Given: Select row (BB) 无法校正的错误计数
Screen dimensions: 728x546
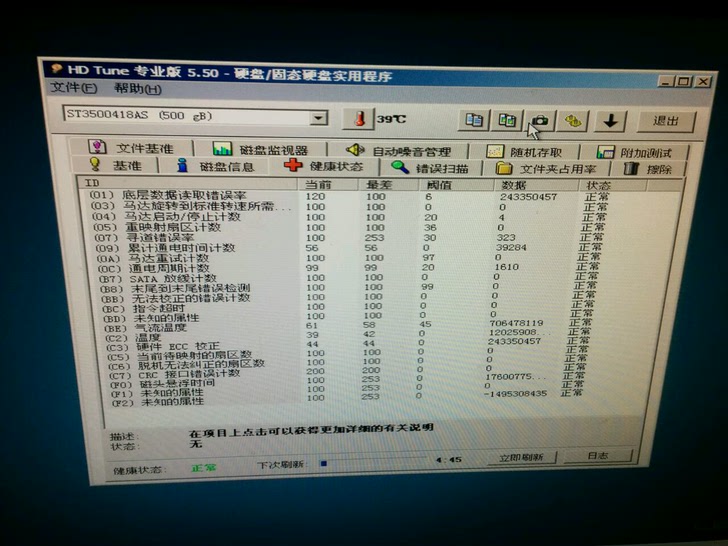Looking at the screenshot, I should [x=348, y=297].
